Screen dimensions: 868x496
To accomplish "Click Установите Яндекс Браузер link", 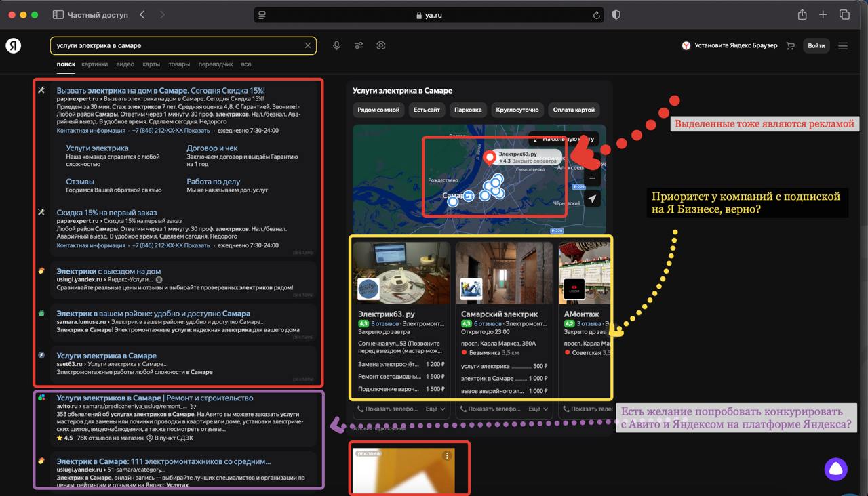I will click(x=729, y=45).
